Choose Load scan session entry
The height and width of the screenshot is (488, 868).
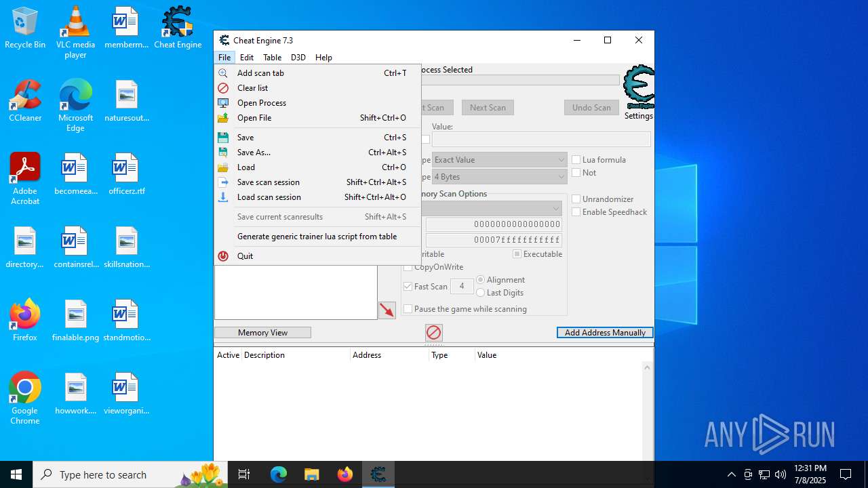(317, 197)
